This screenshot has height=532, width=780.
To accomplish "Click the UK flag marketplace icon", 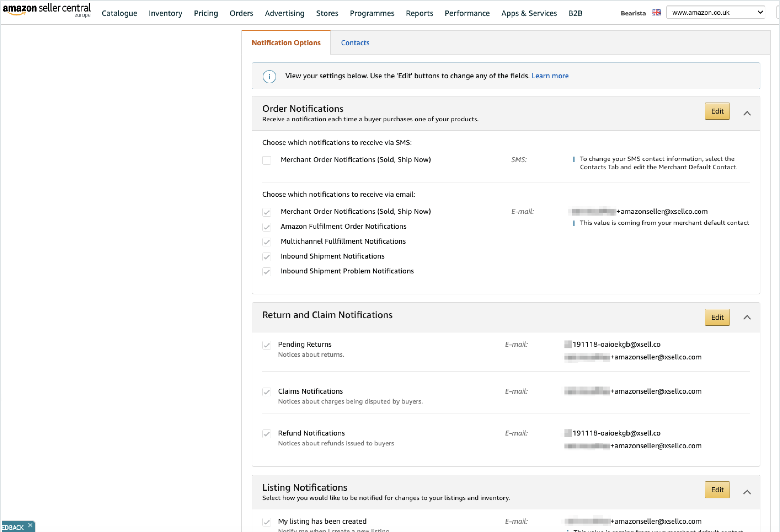I will [x=657, y=12].
